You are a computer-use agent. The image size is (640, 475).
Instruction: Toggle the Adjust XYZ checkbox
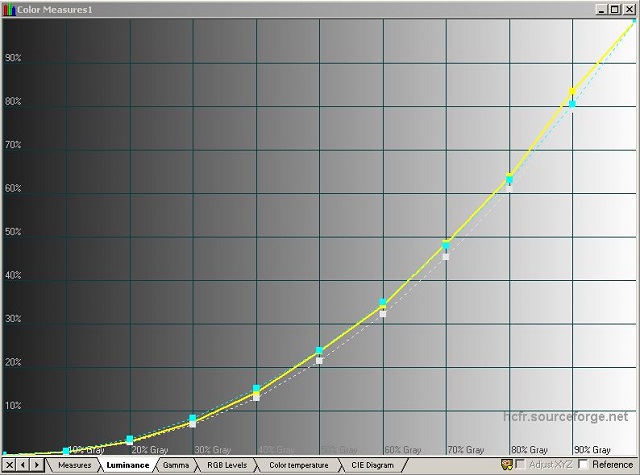[520, 464]
